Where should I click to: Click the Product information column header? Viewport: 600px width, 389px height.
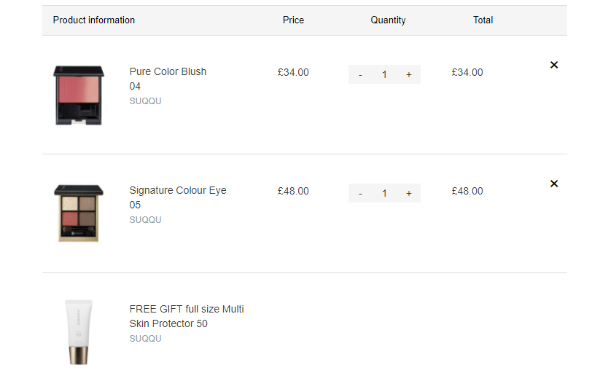pyautogui.click(x=94, y=20)
